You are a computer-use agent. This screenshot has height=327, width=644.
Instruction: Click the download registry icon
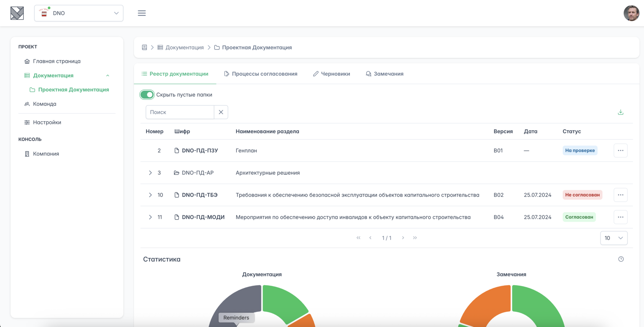(x=621, y=112)
